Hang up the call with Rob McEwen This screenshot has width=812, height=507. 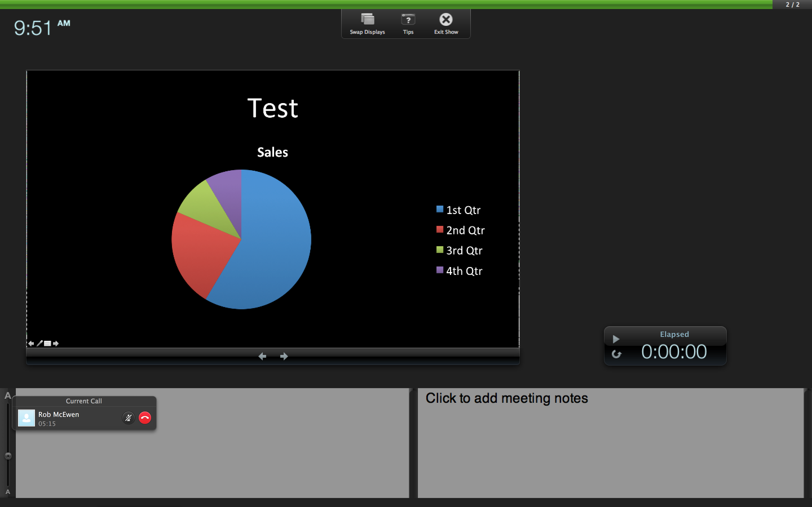(145, 418)
